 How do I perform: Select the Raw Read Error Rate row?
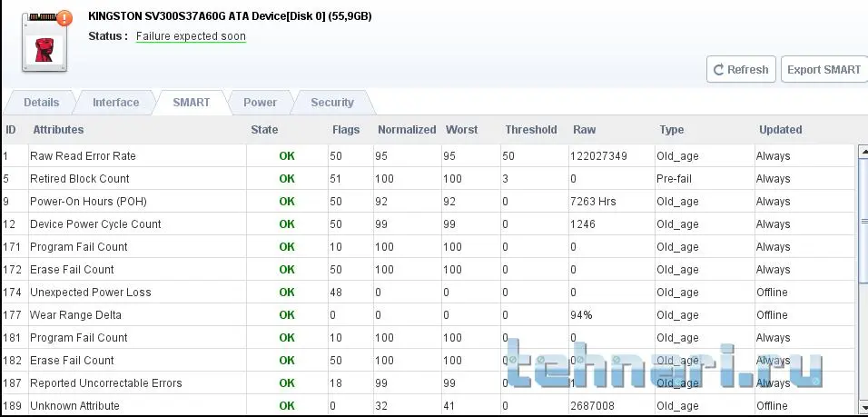pos(429,156)
